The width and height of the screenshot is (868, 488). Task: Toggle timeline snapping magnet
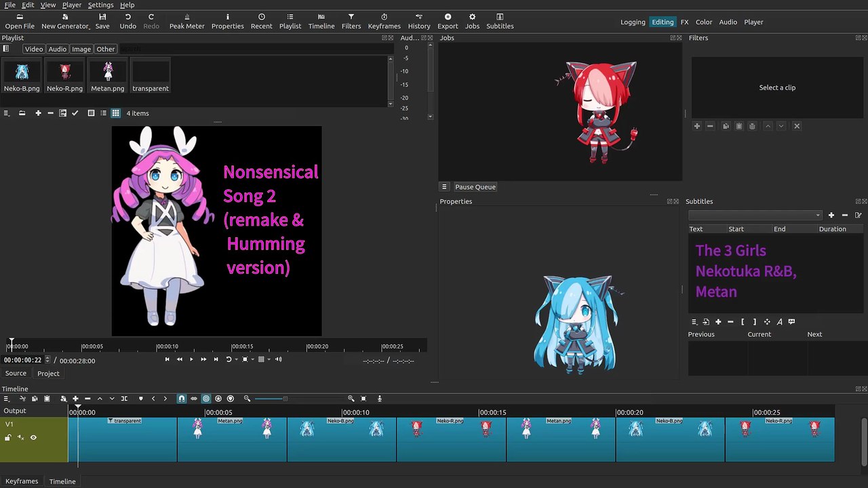pyautogui.click(x=182, y=399)
